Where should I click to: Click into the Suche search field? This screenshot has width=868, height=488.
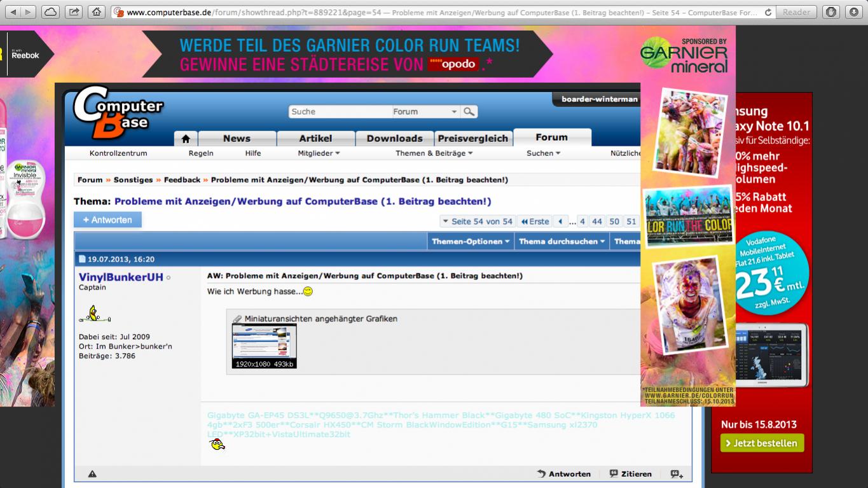pyautogui.click(x=340, y=111)
